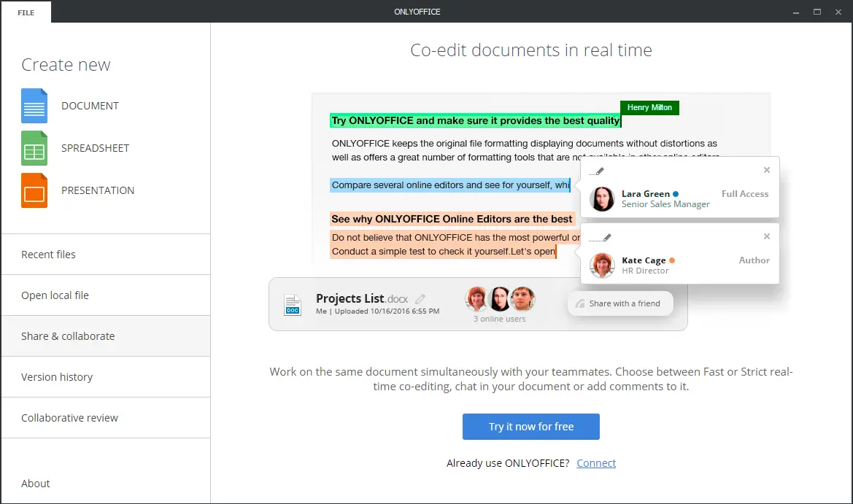853x504 pixels.
Task: Create a new PRESENTATION
Action: coord(98,191)
